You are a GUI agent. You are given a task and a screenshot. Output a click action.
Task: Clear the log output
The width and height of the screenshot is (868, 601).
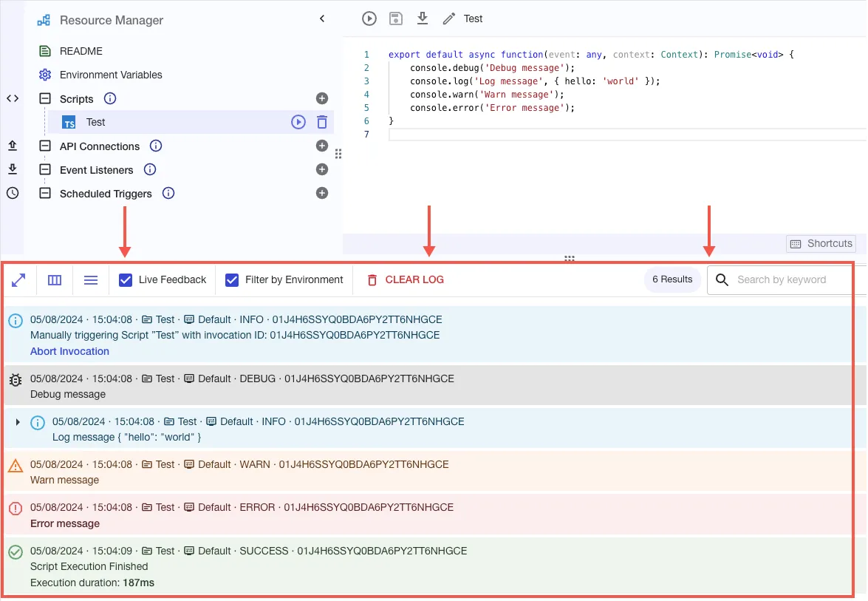point(406,280)
